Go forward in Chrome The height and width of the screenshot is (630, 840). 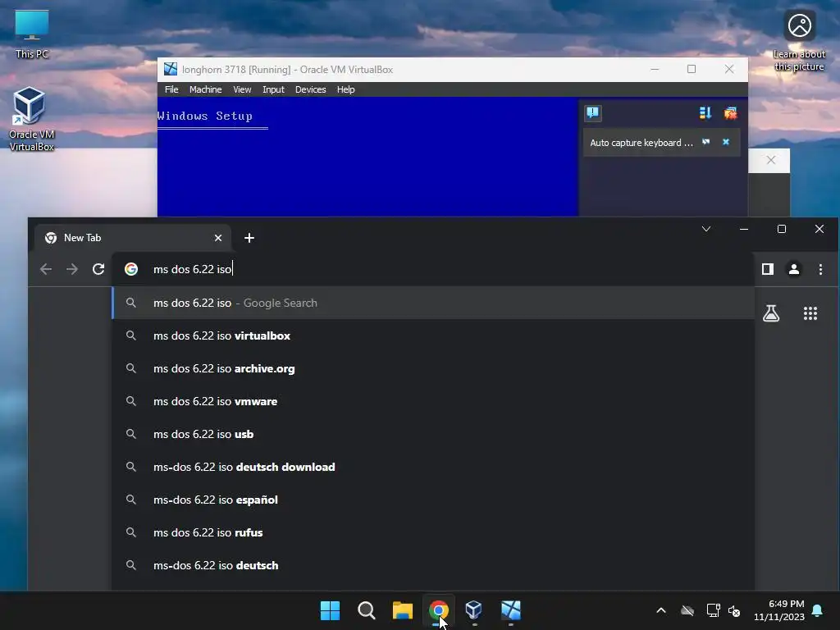click(x=72, y=269)
